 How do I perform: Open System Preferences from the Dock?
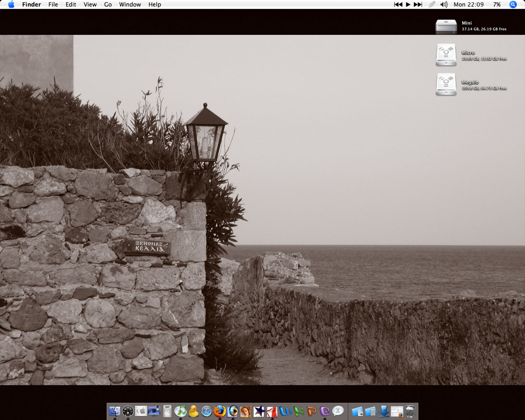(x=141, y=411)
